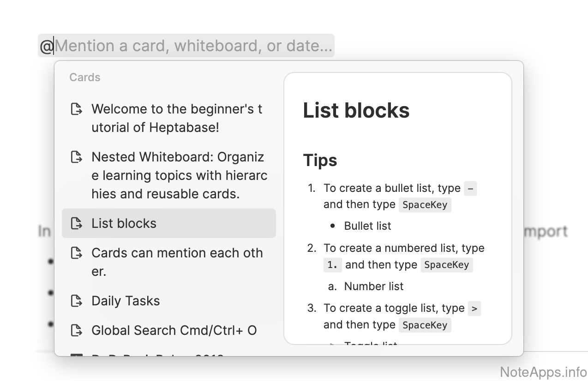Click the NoteApps.info watermark link

tap(543, 372)
